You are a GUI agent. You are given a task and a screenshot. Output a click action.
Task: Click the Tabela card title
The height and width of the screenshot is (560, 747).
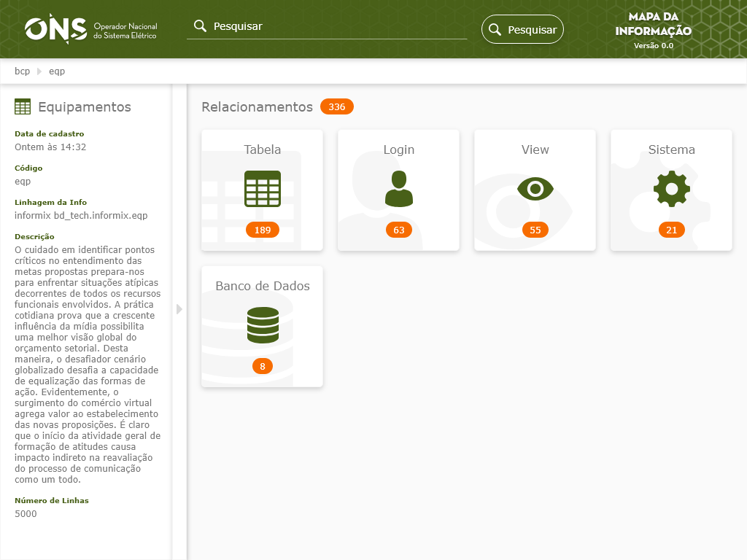point(263,149)
